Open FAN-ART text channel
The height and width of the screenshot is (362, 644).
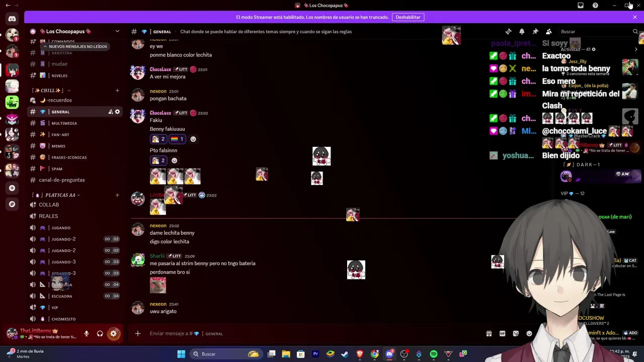point(75,135)
